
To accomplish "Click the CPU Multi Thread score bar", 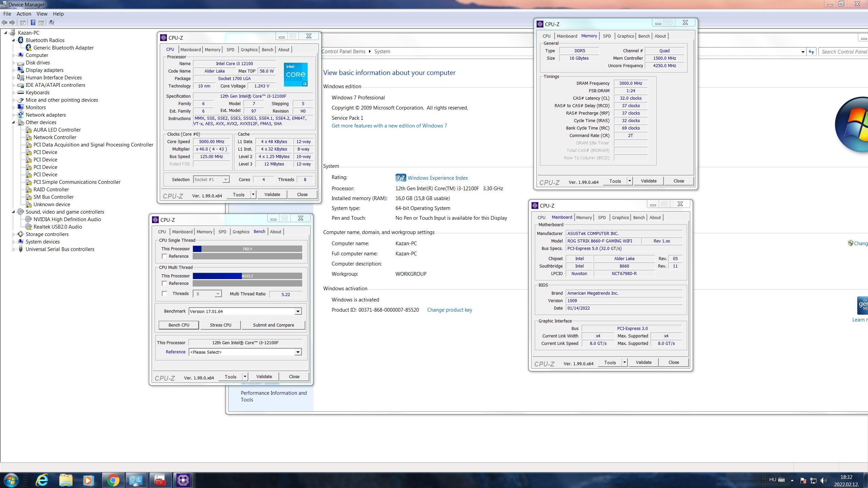I will 247,276.
